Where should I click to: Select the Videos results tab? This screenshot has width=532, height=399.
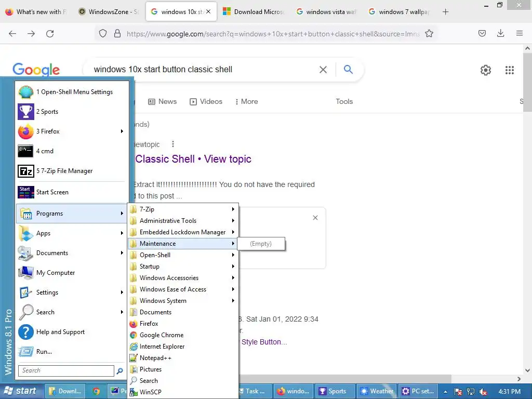click(206, 101)
